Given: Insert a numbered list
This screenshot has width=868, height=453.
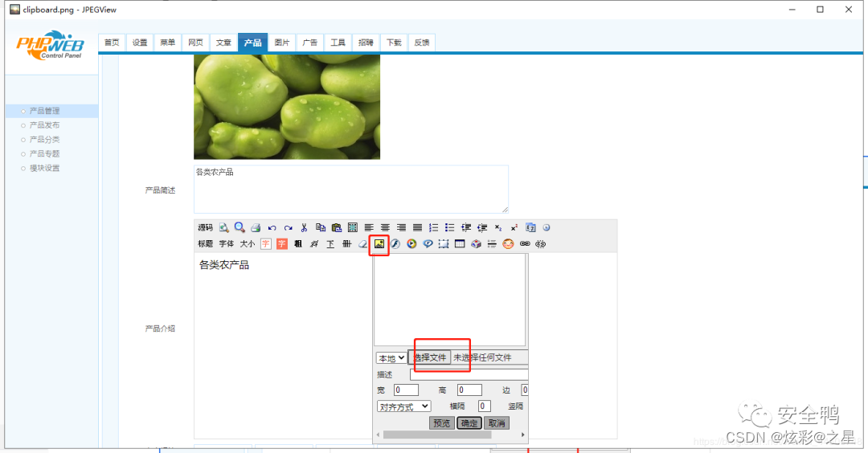Looking at the screenshot, I should [x=433, y=228].
